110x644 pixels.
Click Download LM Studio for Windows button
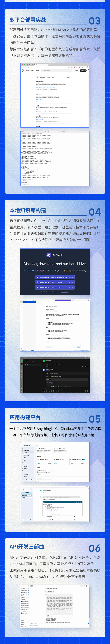click(x=55, y=282)
